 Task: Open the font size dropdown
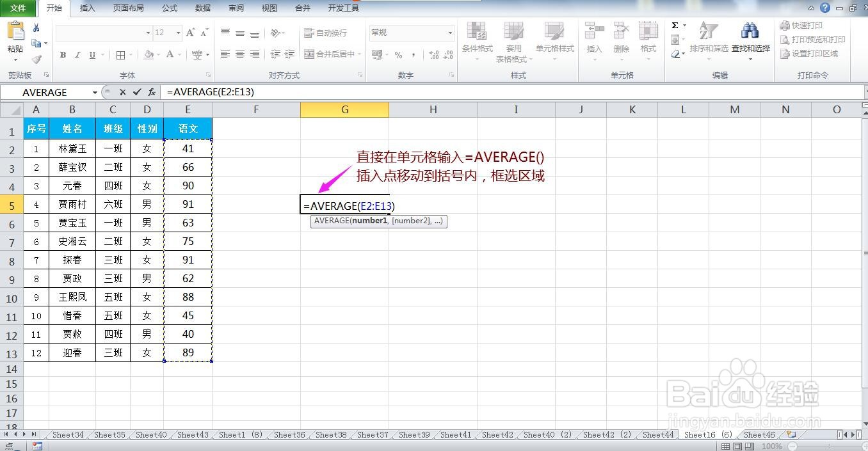tap(179, 33)
